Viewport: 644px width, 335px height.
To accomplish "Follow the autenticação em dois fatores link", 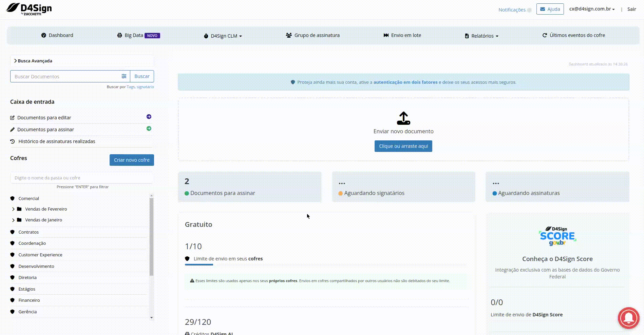I will [405, 82].
